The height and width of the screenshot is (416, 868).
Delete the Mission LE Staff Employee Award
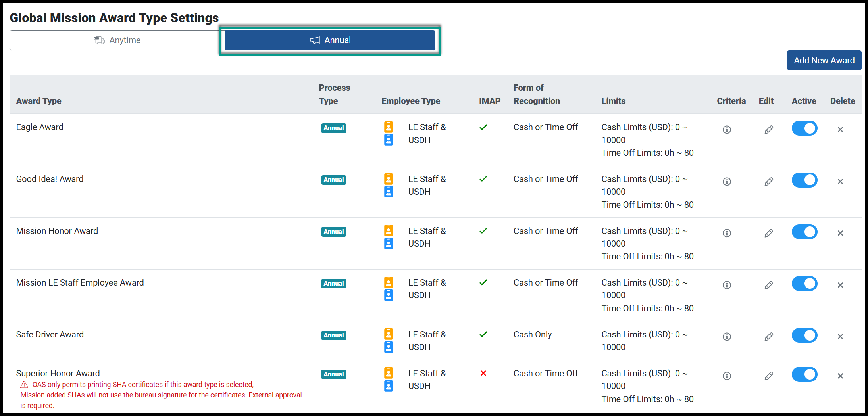[x=840, y=285]
